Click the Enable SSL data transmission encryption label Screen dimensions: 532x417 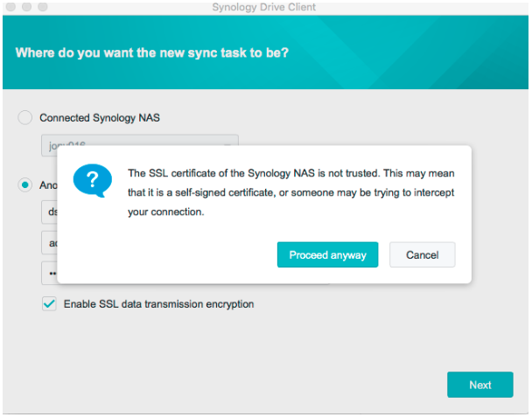pyautogui.click(x=158, y=304)
